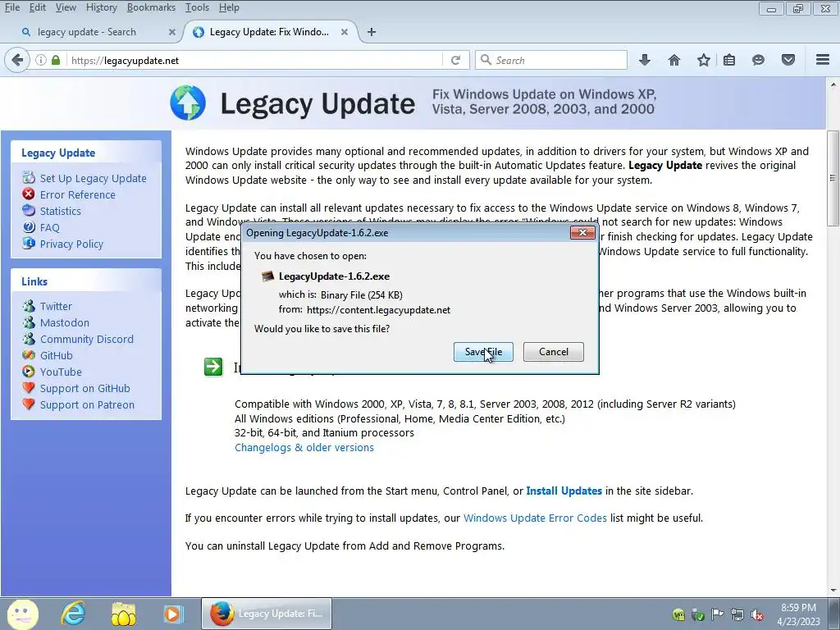This screenshot has width=840, height=630.
Task: Click the network tray icon
Action: coord(737,614)
